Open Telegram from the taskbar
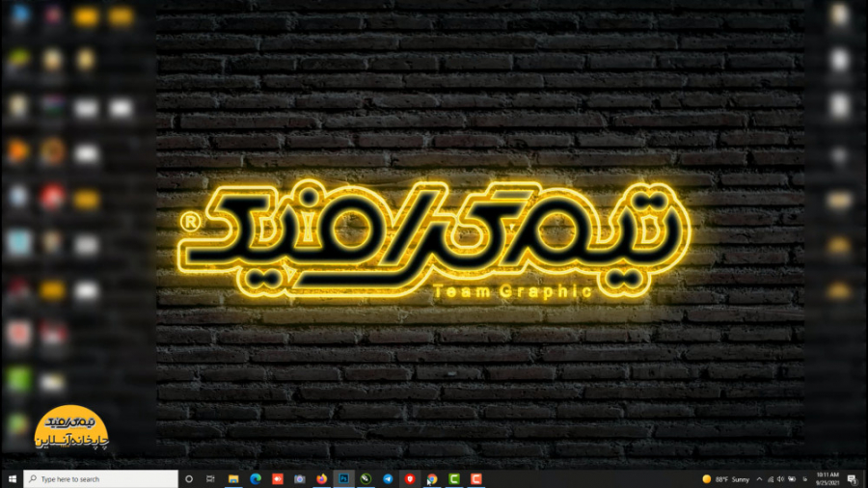868x488 pixels. [x=388, y=479]
